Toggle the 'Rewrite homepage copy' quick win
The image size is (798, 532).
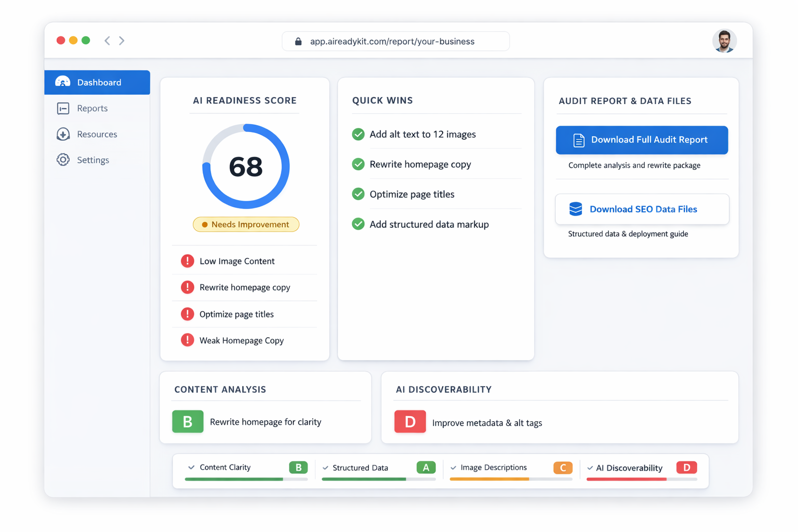pos(358,164)
